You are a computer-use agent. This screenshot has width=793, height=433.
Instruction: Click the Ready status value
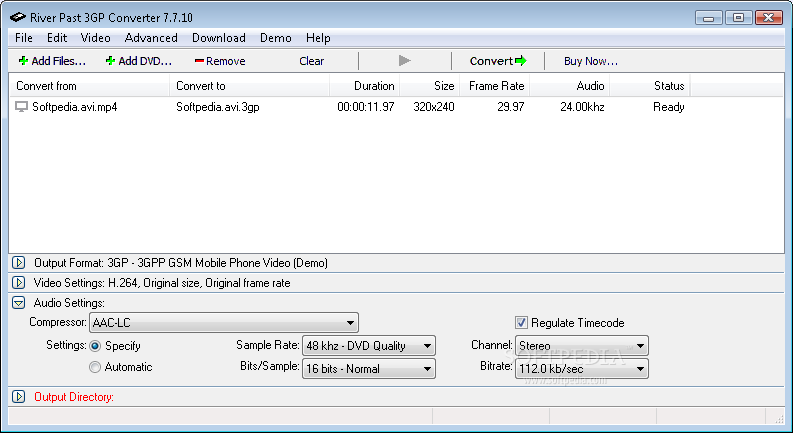[x=669, y=107]
